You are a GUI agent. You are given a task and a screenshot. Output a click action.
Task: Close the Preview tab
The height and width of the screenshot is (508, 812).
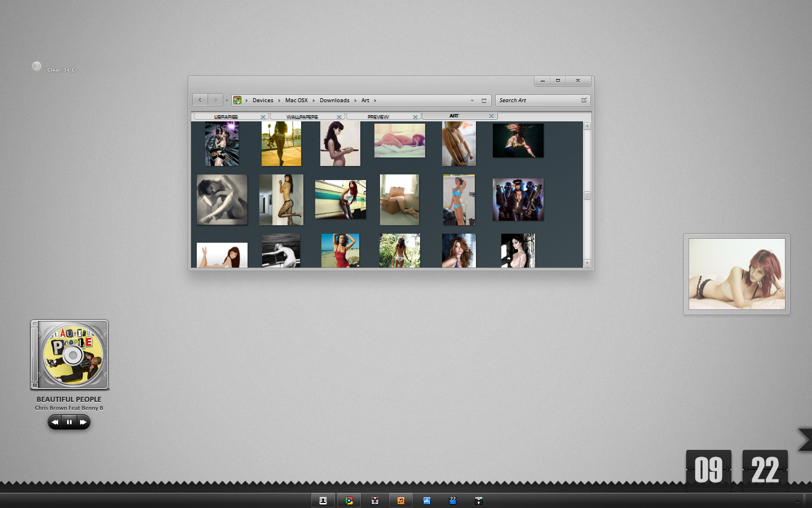pos(415,117)
